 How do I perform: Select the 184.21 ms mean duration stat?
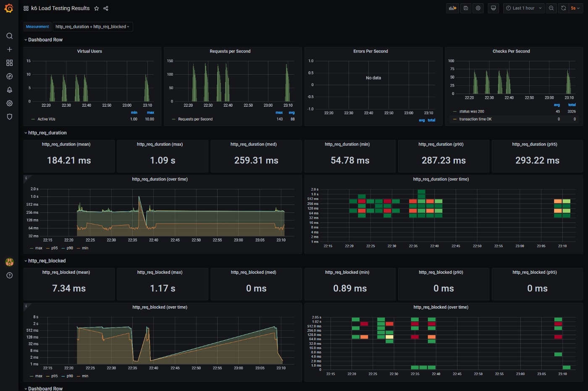tap(69, 160)
